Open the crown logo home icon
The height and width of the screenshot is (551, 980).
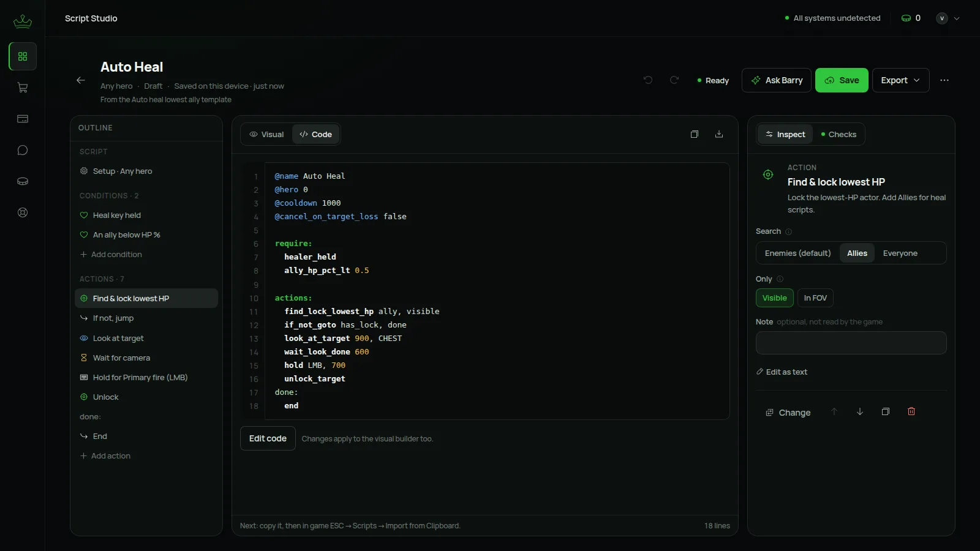point(23,21)
